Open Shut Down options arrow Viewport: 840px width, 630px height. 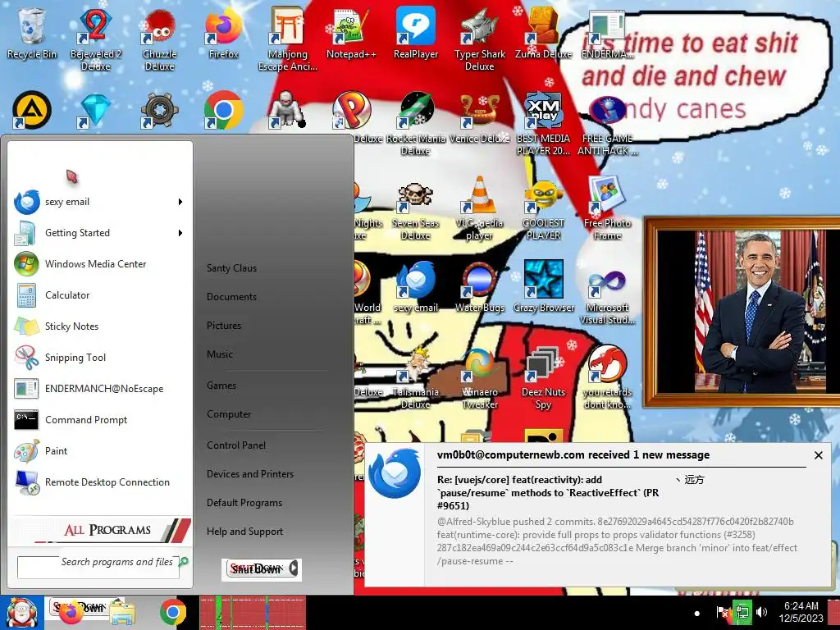pos(294,568)
